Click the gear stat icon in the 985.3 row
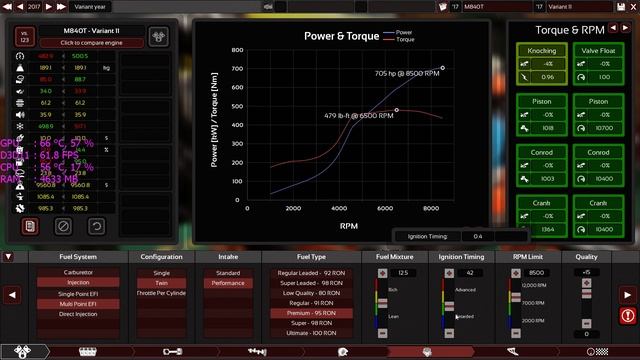 [x=20, y=208]
